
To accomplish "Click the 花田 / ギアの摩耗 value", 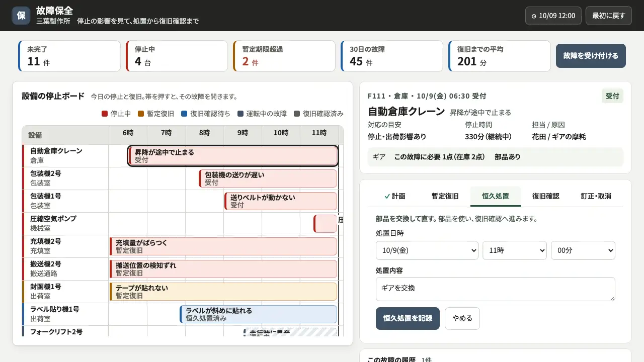I will (x=559, y=137).
